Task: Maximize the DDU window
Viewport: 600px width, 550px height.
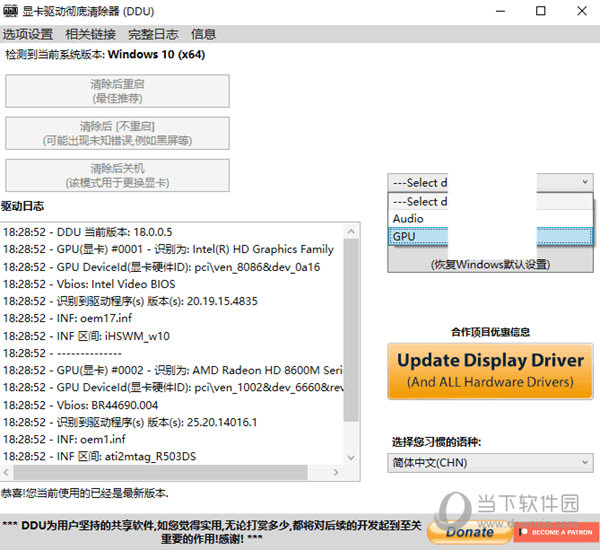Action: pyautogui.click(x=541, y=11)
